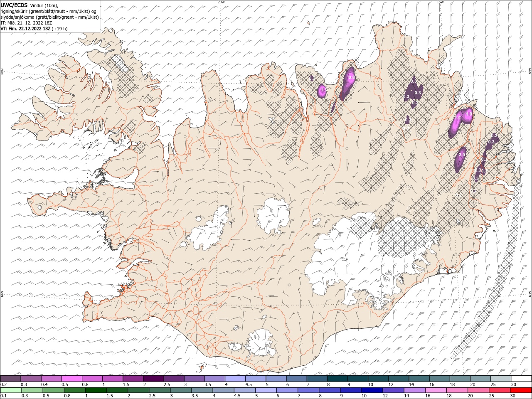
Task: Top legend row: swatch between 0.5 and 0.8
Action: coord(72,378)
